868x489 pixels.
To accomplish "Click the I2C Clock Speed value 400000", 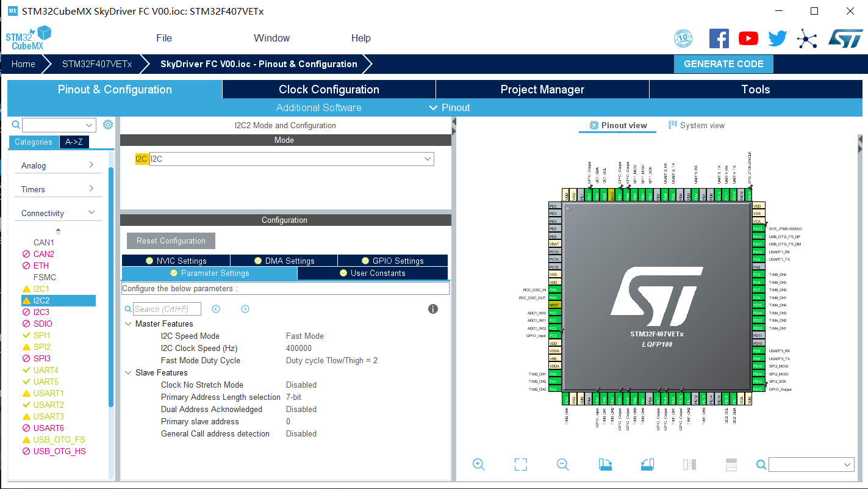I will click(299, 348).
